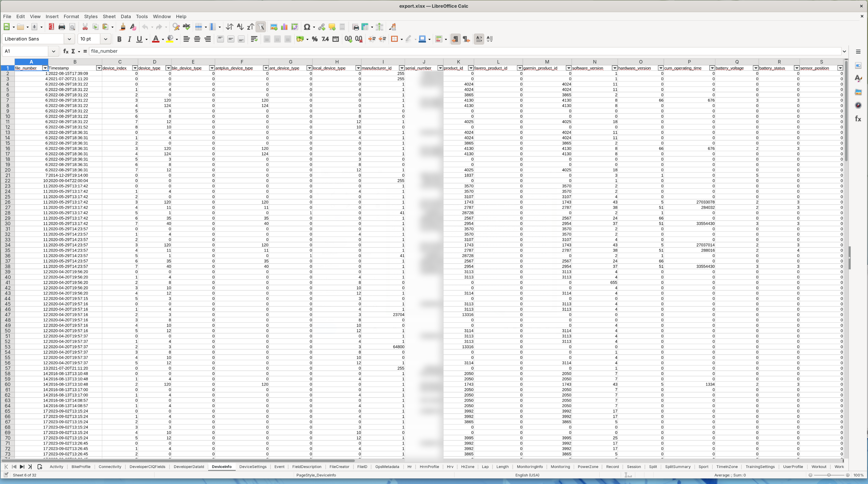The height and width of the screenshot is (484, 868).
Task: Click Clear Direct Formatting icon
Action: (133, 27)
